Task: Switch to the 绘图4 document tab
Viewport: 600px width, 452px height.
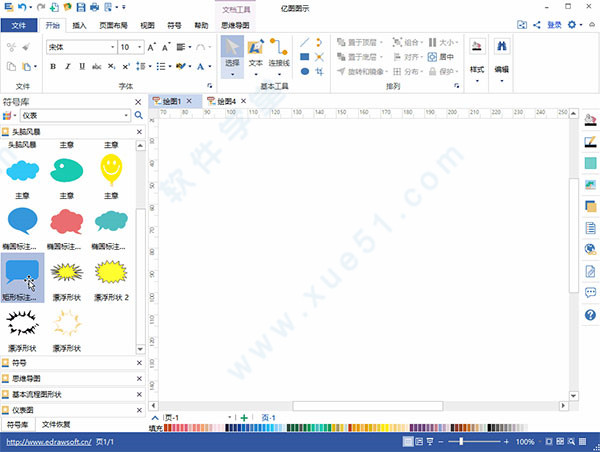Action: click(224, 101)
